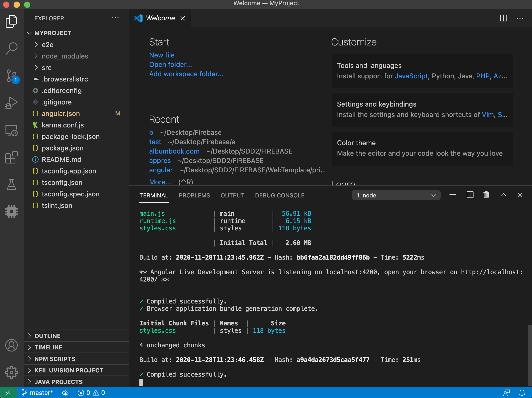Open the Extensions view icon
The image size is (532, 398).
point(11,157)
